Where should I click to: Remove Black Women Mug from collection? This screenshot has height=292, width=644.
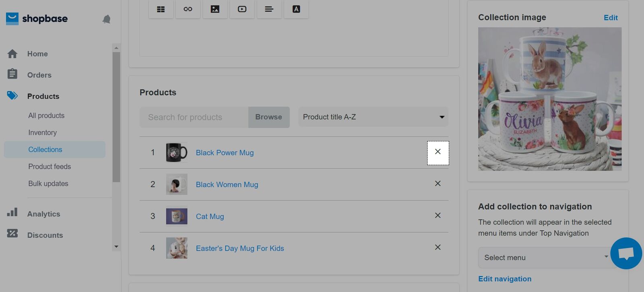[438, 184]
